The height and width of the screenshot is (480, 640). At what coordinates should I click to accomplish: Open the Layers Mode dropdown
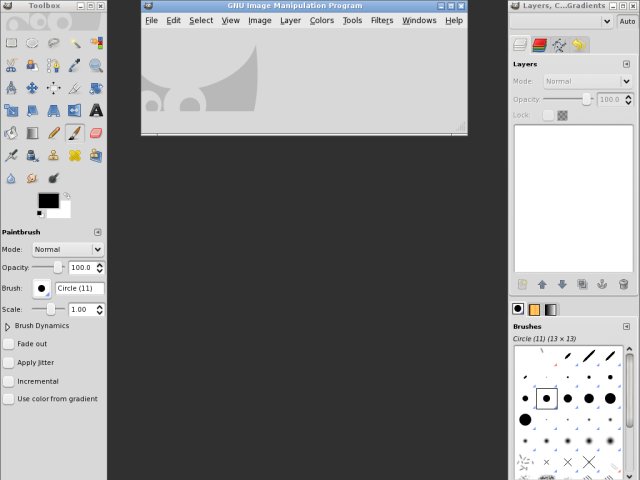[x=587, y=81]
